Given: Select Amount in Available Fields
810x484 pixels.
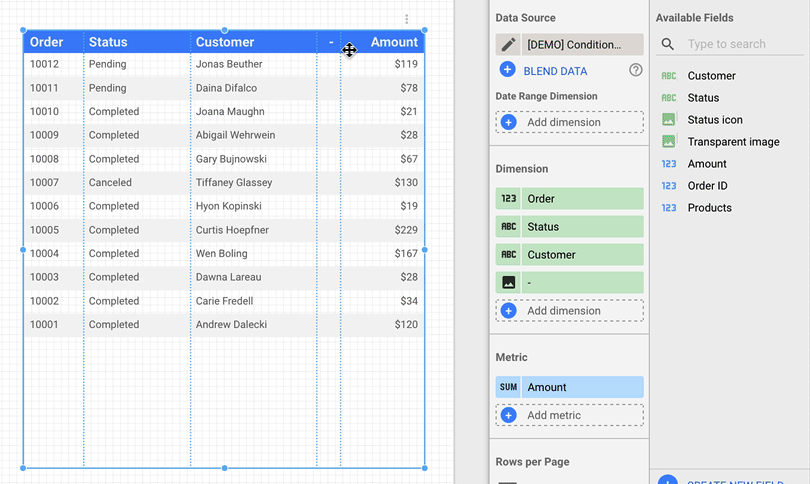Looking at the screenshot, I should [707, 164].
